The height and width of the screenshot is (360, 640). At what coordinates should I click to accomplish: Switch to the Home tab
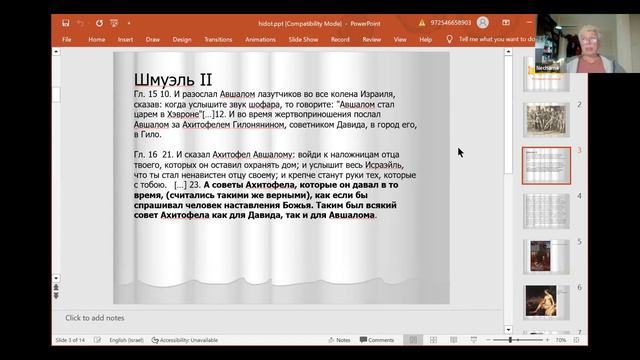(97, 40)
